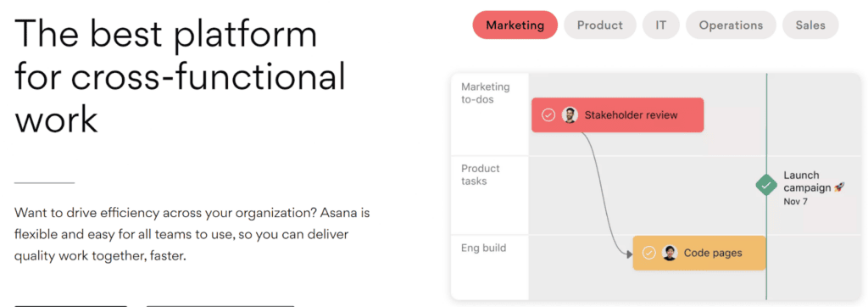Viewport: 868px width, 307px height.
Task: Click the Launch campaign milestone label
Action: 808,181
